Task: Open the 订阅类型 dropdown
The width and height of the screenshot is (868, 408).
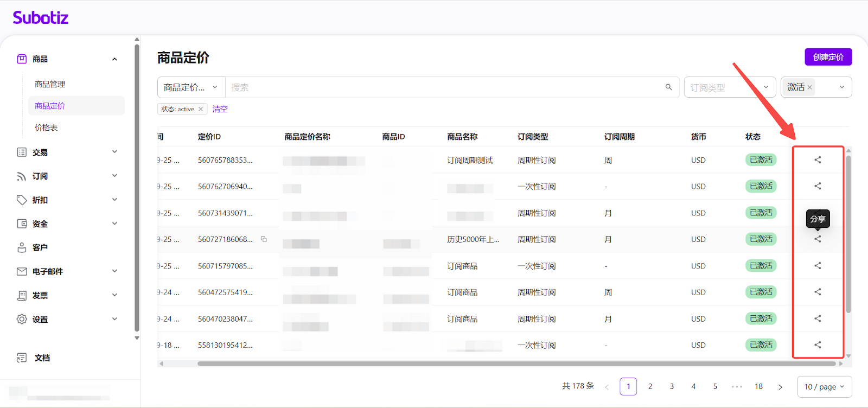Action: [x=729, y=87]
